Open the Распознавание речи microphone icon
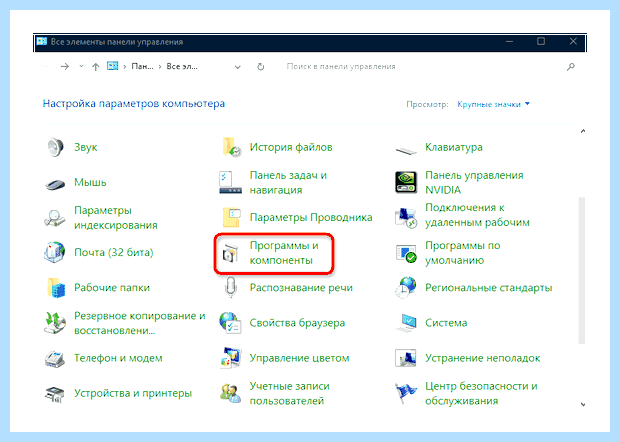620x442 pixels. pyautogui.click(x=231, y=287)
